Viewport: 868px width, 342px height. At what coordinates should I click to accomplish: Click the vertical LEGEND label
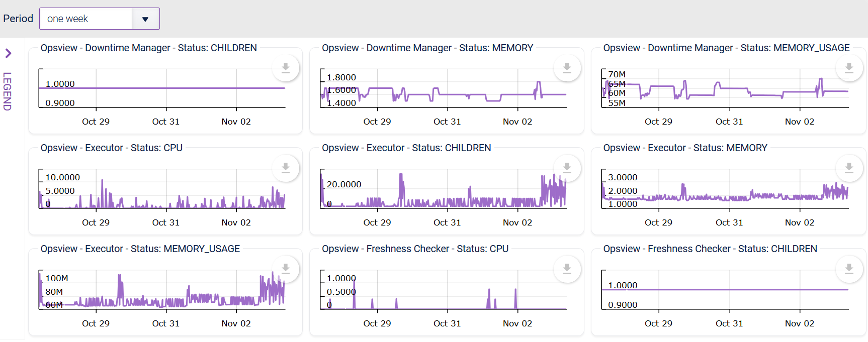click(x=7, y=91)
